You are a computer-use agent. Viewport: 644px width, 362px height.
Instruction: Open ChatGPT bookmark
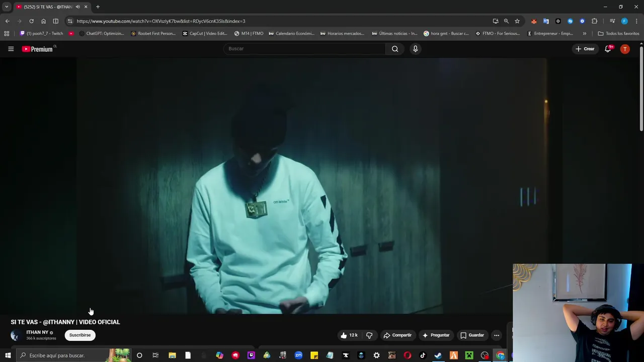click(102, 34)
